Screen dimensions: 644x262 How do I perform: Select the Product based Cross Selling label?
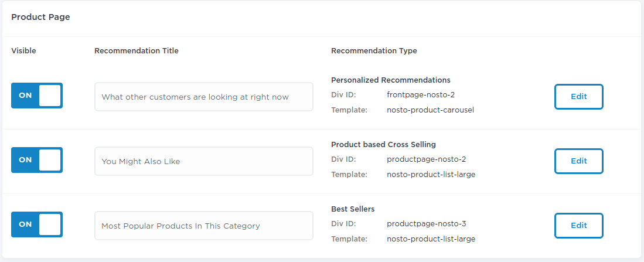(x=383, y=145)
